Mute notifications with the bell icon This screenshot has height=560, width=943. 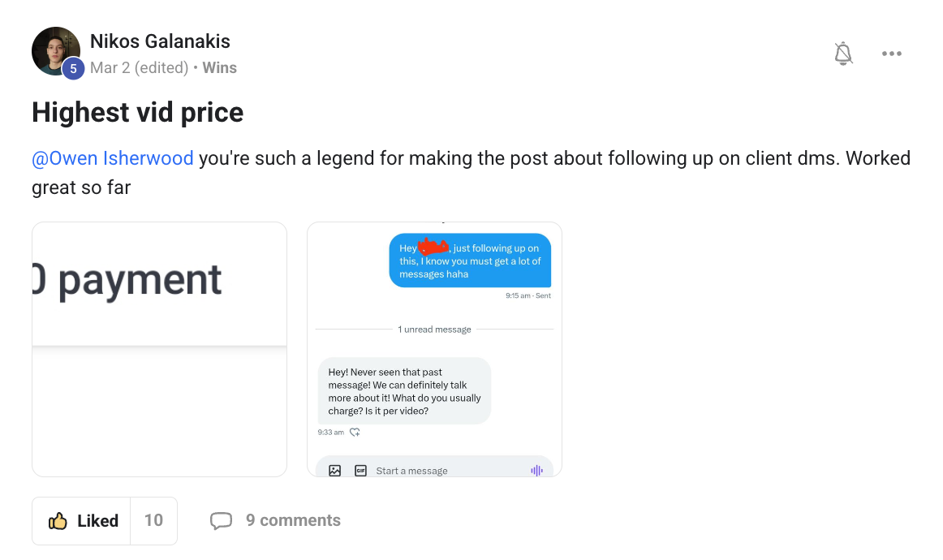point(843,54)
